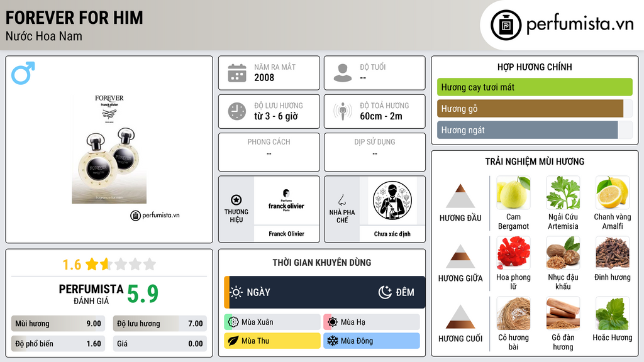Click the Hợp hương chính heading
The height and width of the screenshot is (362, 644).
click(535, 67)
